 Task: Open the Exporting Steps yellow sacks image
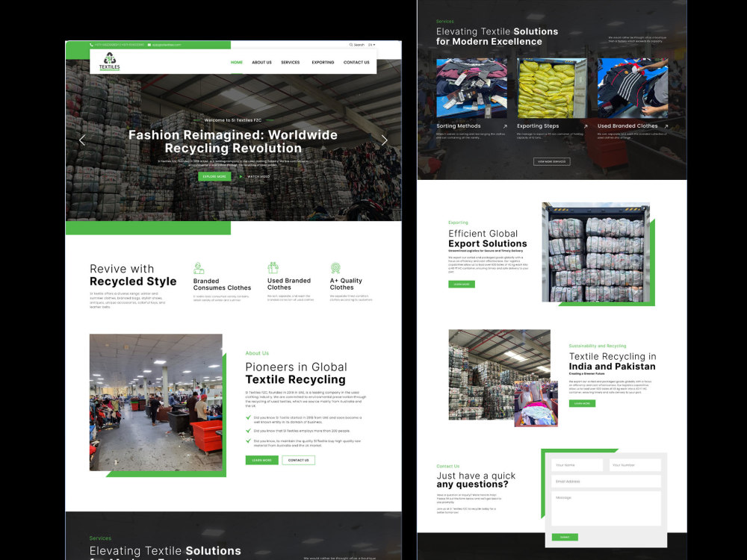pos(552,88)
